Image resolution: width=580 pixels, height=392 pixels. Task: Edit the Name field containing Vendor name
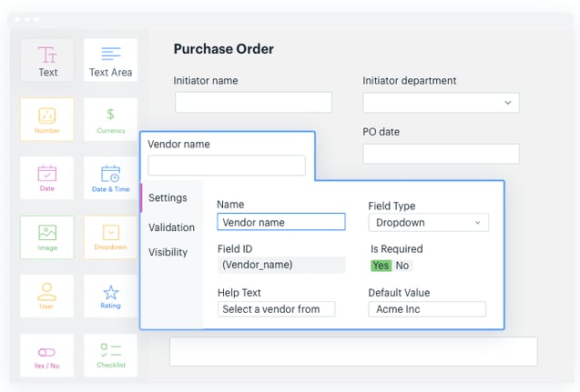281,222
